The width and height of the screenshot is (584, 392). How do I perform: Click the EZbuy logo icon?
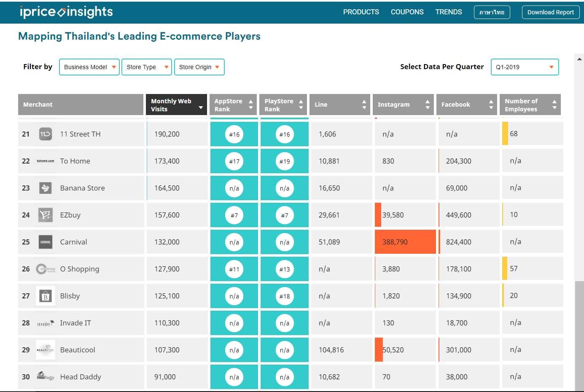46,215
